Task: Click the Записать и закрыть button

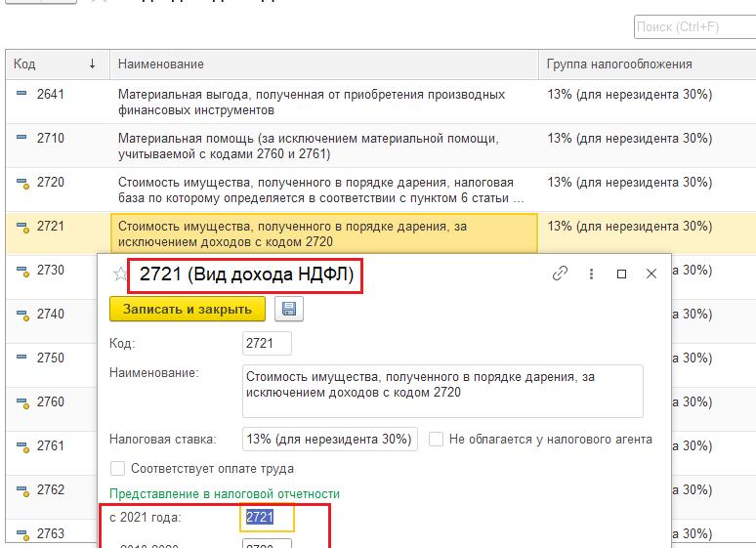Action: coord(188,309)
